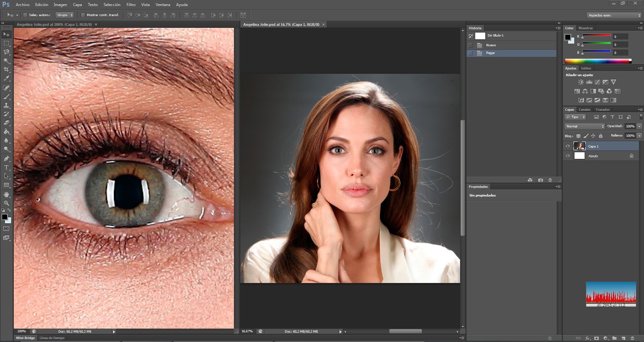Select the Path Selection tool

6,176
